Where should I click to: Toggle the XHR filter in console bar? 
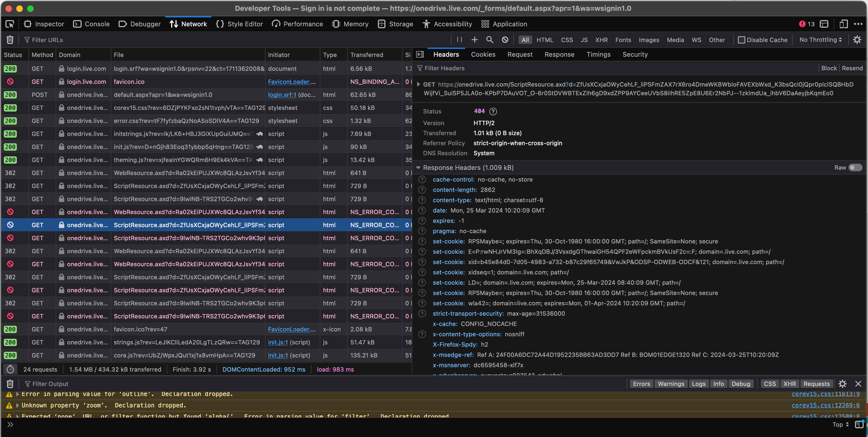tap(790, 384)
